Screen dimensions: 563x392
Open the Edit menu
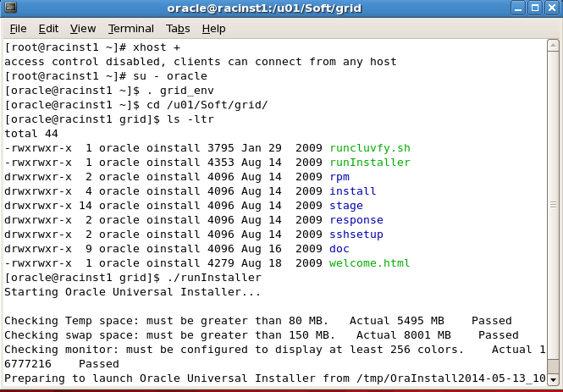click(48, 29)
